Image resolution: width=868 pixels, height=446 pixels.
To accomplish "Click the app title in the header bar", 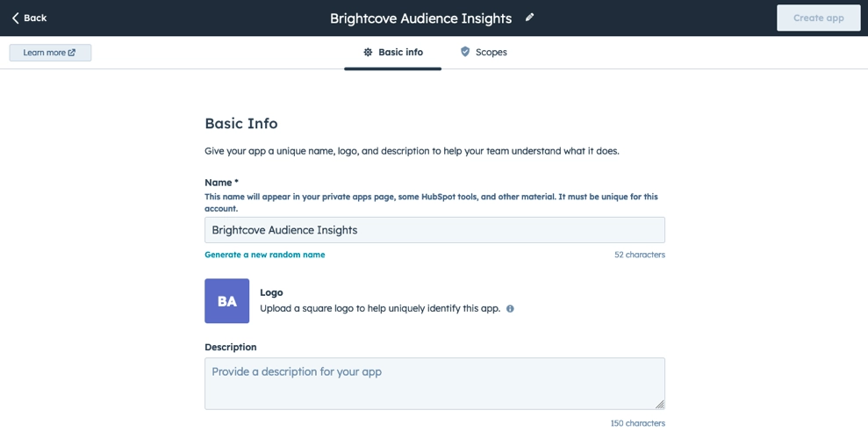I will pos(420,18).
